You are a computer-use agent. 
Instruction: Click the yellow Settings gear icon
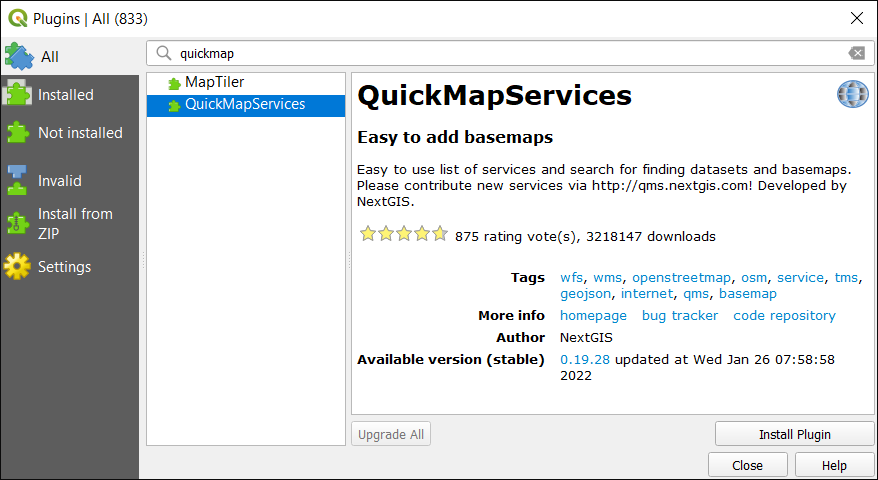(17, 266)
